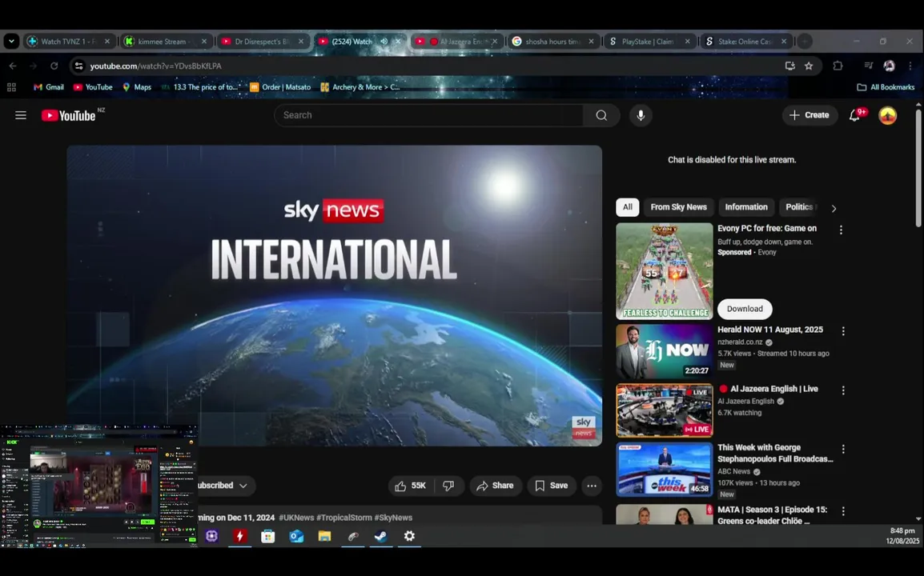
Task: Select the Information filter chip
Action: (x=746, y=207)
